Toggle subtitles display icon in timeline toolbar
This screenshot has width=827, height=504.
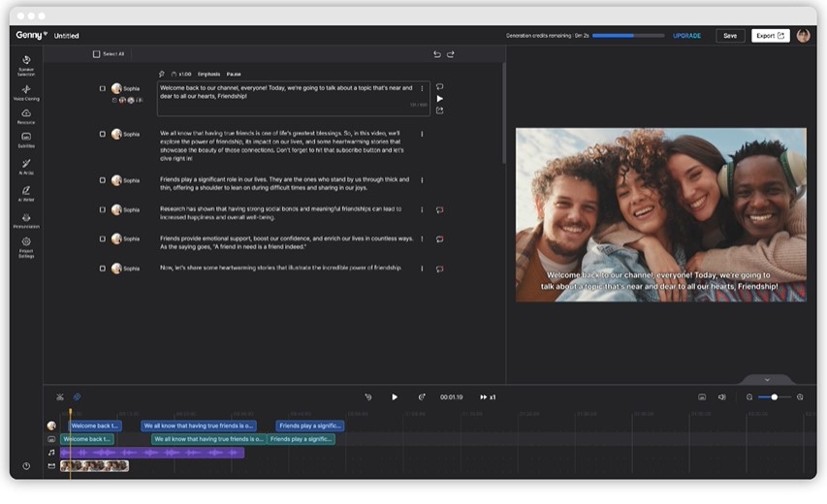pos(702,397)
